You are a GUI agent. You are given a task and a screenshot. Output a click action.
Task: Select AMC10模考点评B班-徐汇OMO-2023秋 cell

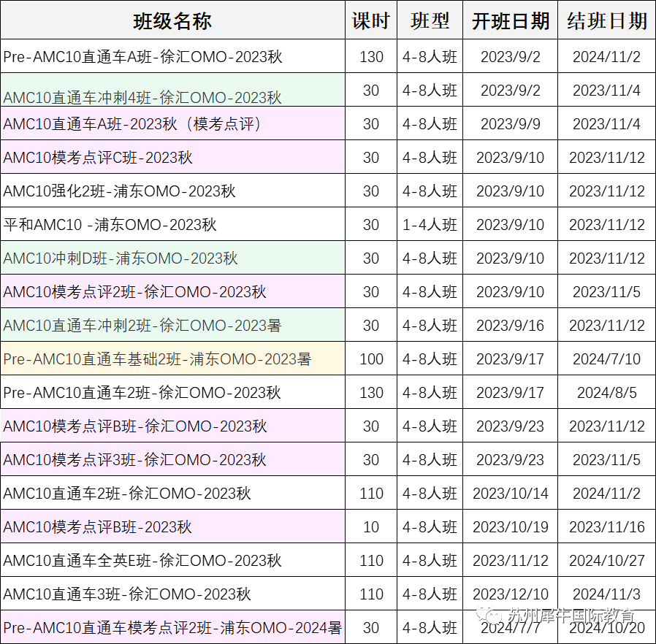172,426
